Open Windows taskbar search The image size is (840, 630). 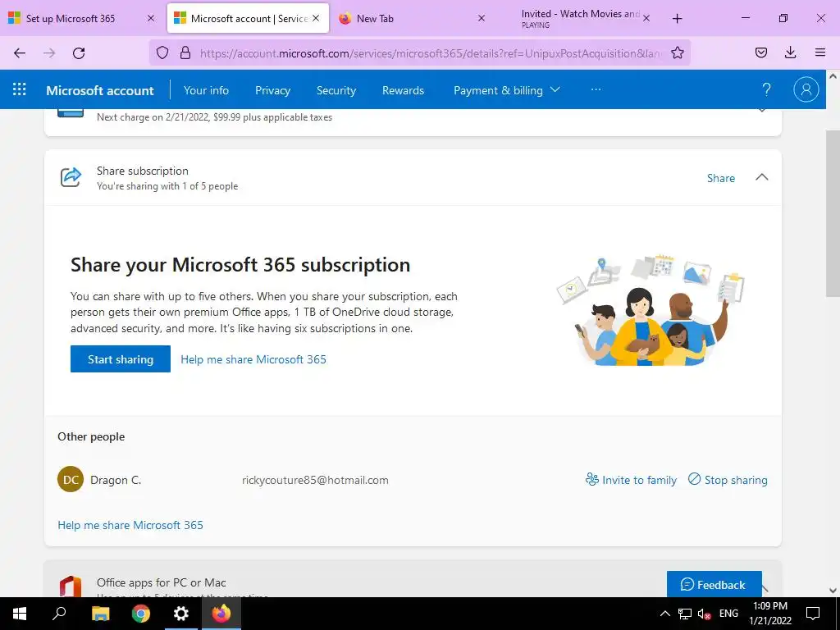59,614
